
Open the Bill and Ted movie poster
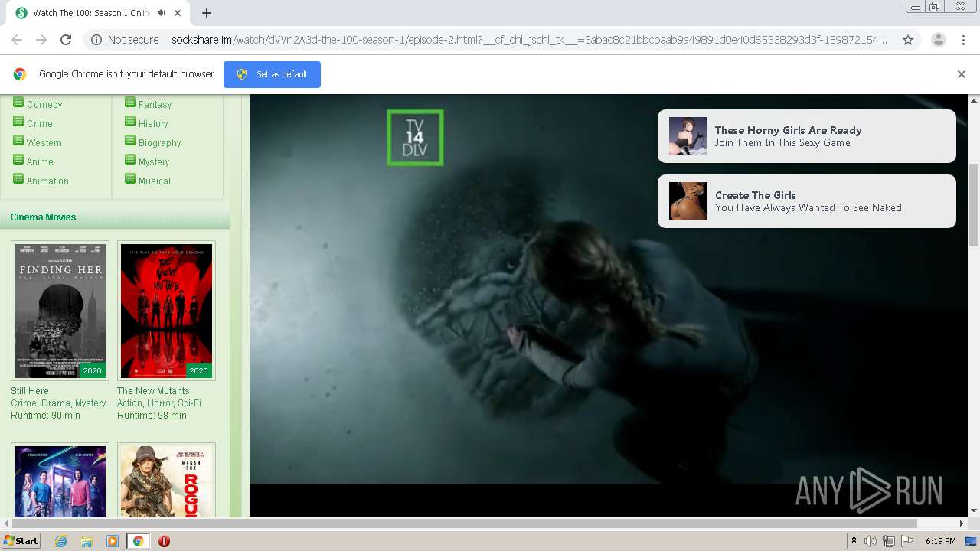click(60, 481)
